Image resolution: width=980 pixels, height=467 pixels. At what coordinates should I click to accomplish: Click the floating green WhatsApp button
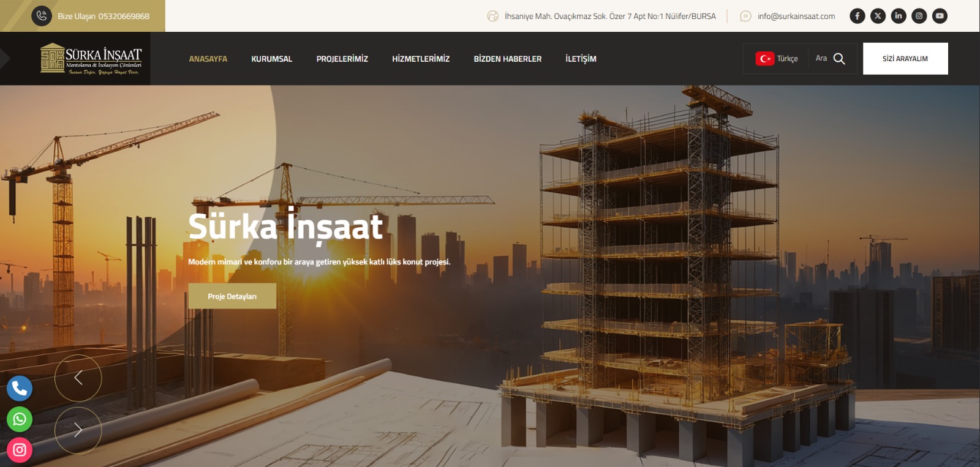point(20,419)
